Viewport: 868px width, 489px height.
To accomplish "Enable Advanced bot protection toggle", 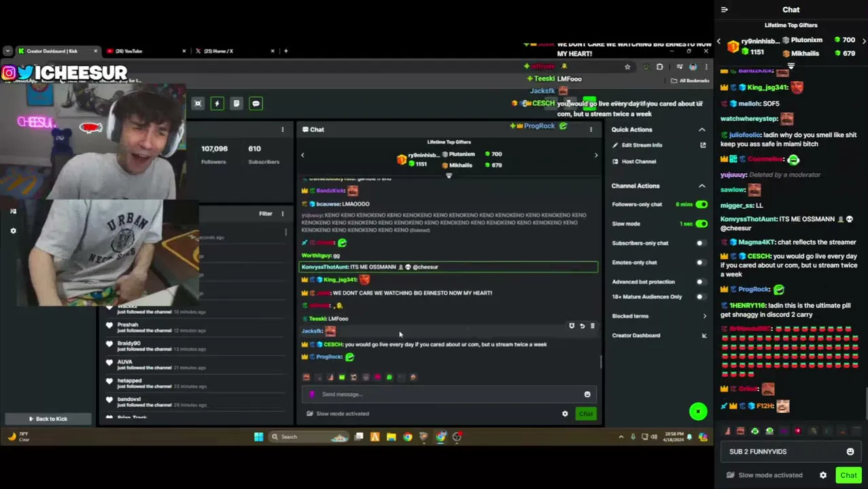I will (x=701, y=282).
